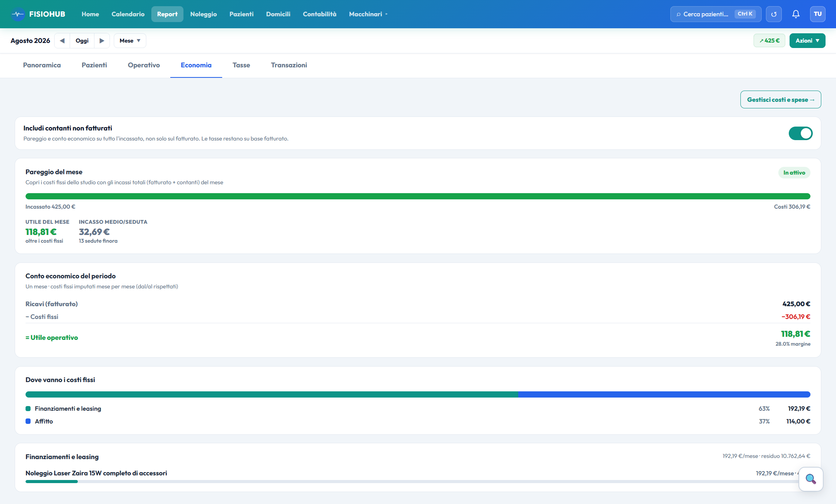Open Pazienti in the top navigation

point(242,14)
